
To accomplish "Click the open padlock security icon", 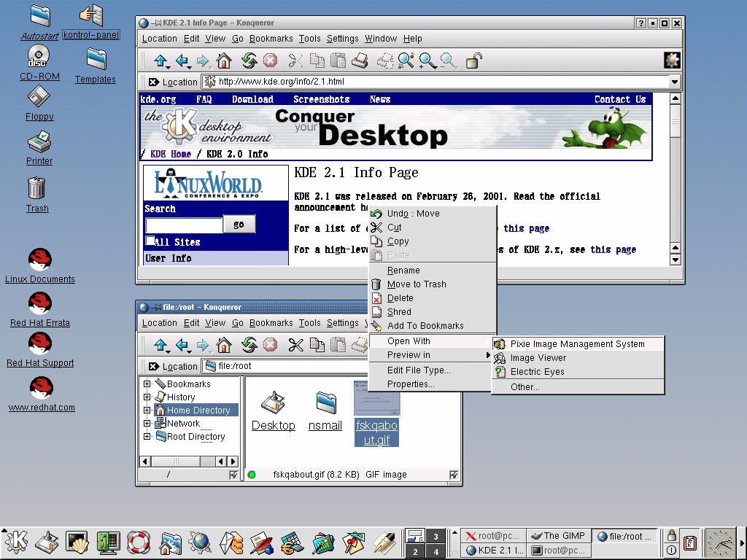I will 473,61.
